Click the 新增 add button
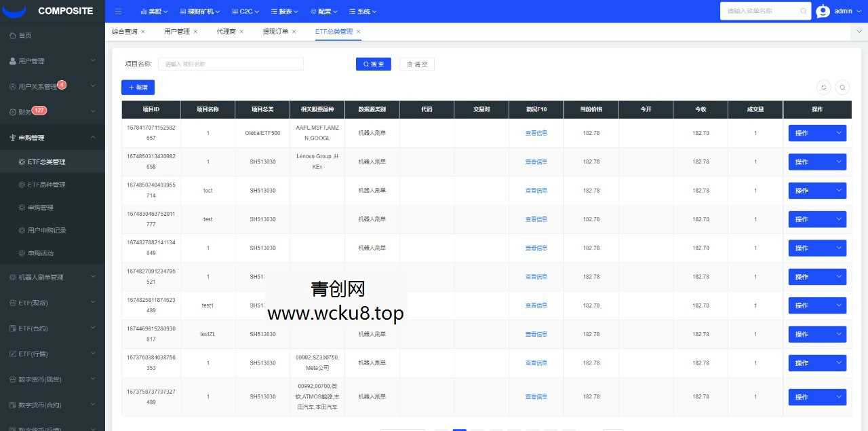This screenshot has width=868, height=431. [138, 87]
